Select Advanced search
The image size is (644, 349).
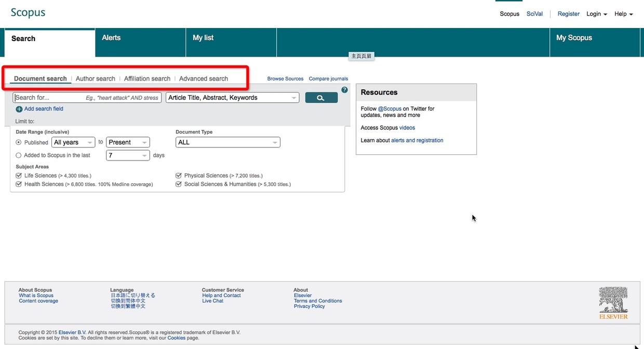tap(204, 79)
